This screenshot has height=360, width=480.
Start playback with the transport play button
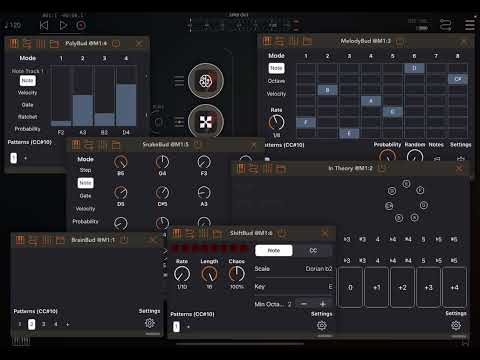click(63, 25)
